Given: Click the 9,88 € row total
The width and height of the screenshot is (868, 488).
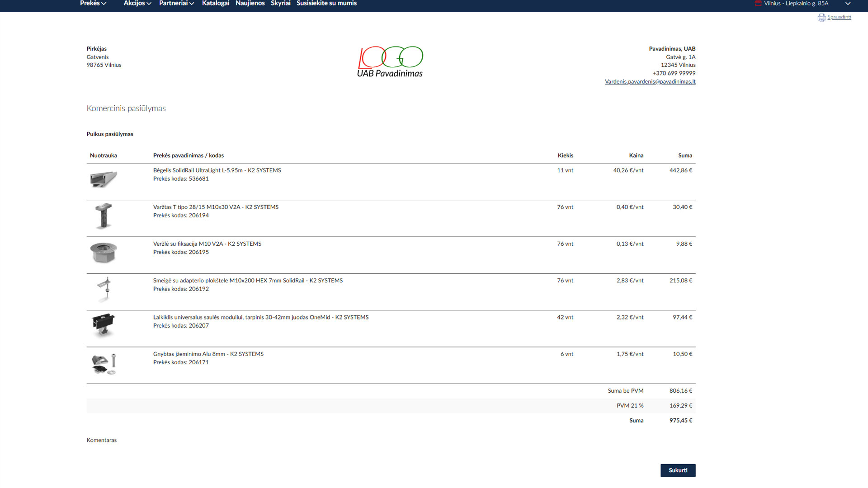Looking at the screenshot, I should (x=684, y=244).
